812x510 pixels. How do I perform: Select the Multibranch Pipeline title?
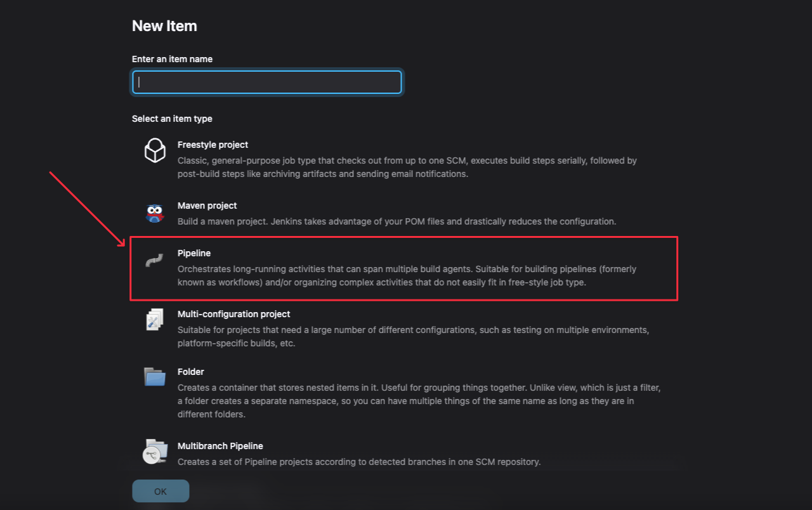point(220,446)
